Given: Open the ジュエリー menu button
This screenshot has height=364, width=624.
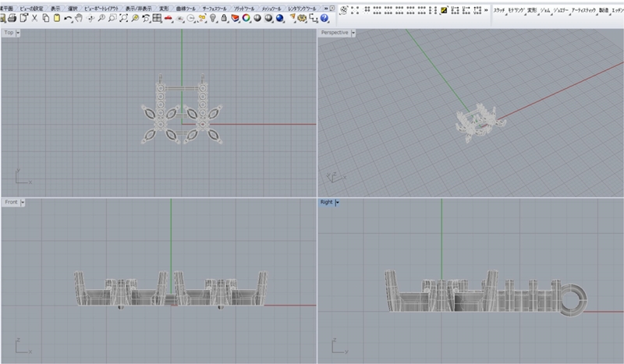Looking at the screenshot, I should point(561,10).
